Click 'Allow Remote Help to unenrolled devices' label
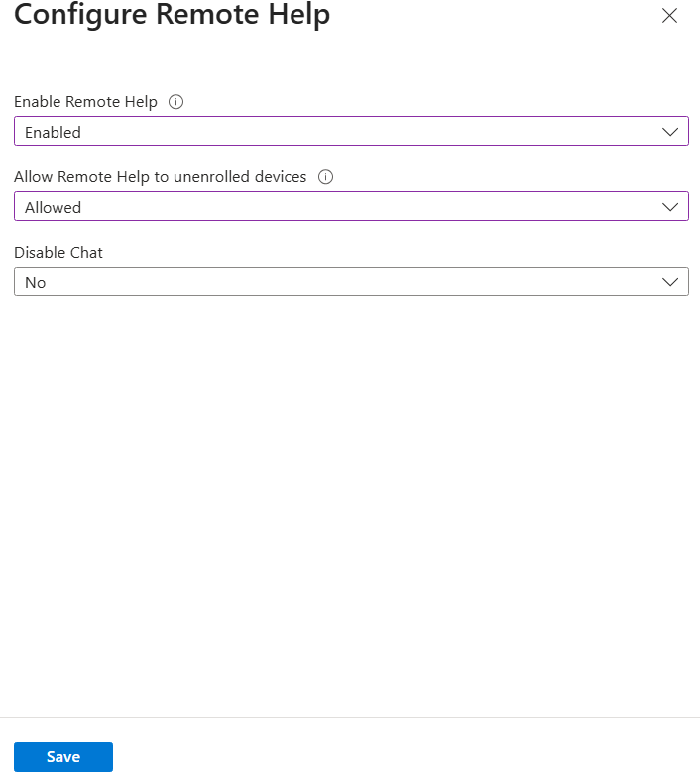The image size is (700, 776). pos(161,176)
